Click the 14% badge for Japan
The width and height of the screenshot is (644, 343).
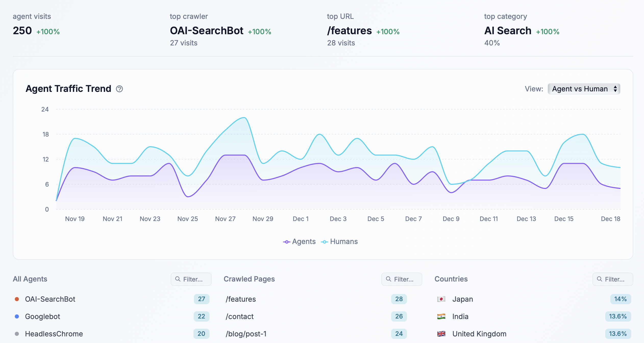point(621,299)
